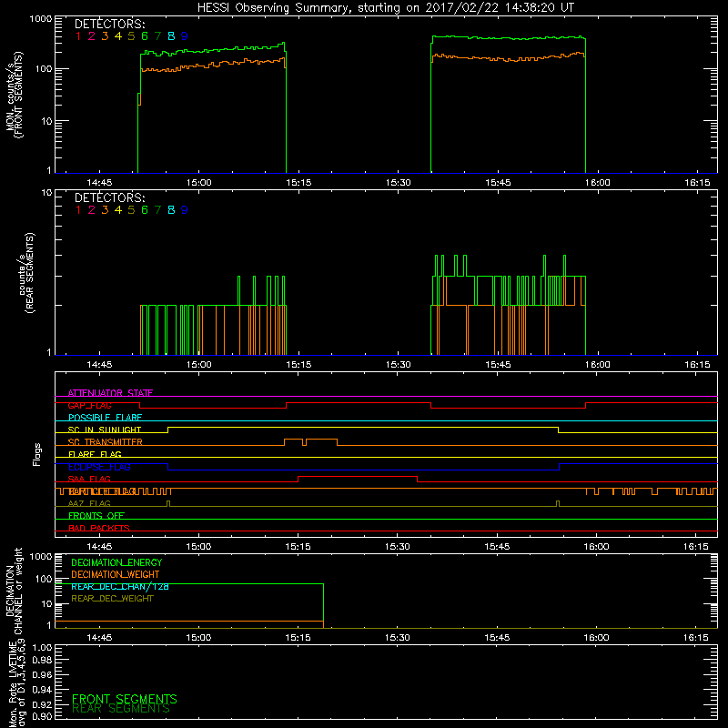Click the BAD_PACKETS flag label
This screenshot has width=728, height=728.
click(x=99, y=529)
